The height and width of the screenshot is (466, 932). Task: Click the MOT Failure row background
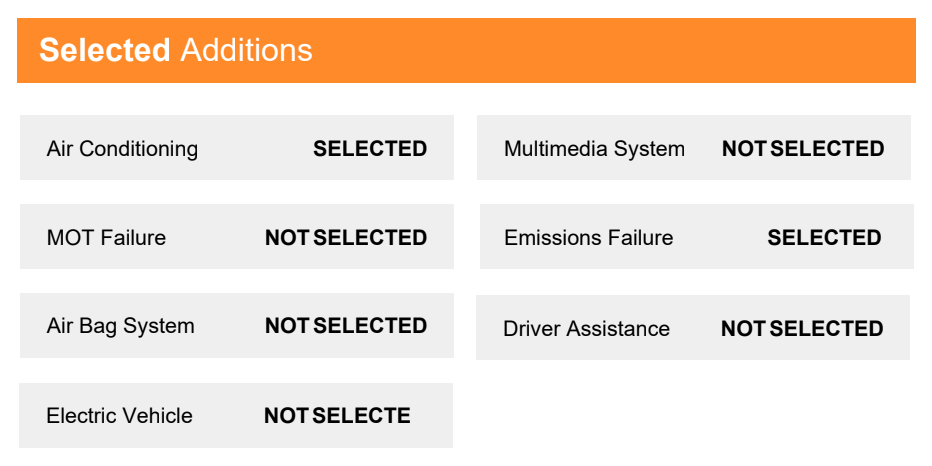coord(237,237)
